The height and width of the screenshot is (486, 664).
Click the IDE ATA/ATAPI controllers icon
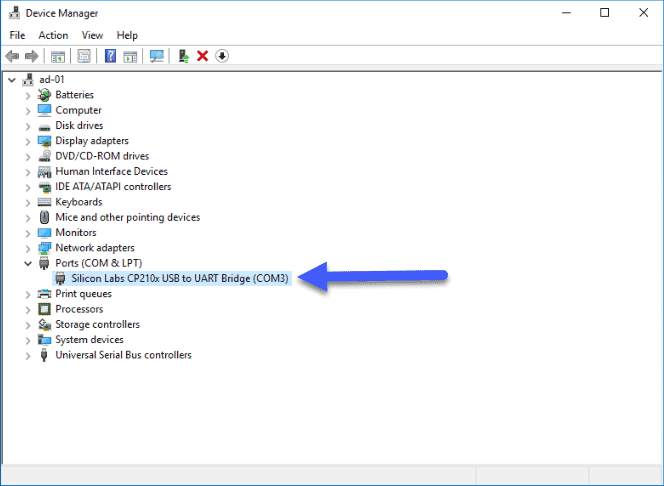tap(44, 187)
